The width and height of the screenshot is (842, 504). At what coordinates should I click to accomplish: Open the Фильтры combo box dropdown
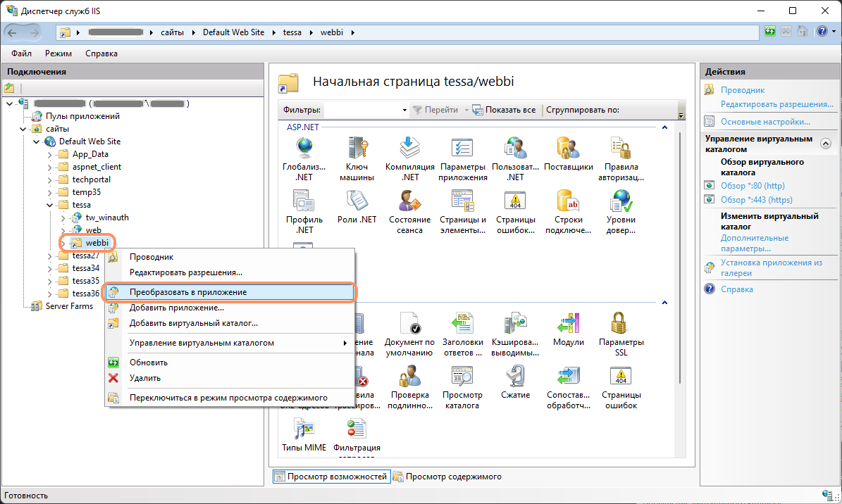pyautogui.click(x=404, y=111)
